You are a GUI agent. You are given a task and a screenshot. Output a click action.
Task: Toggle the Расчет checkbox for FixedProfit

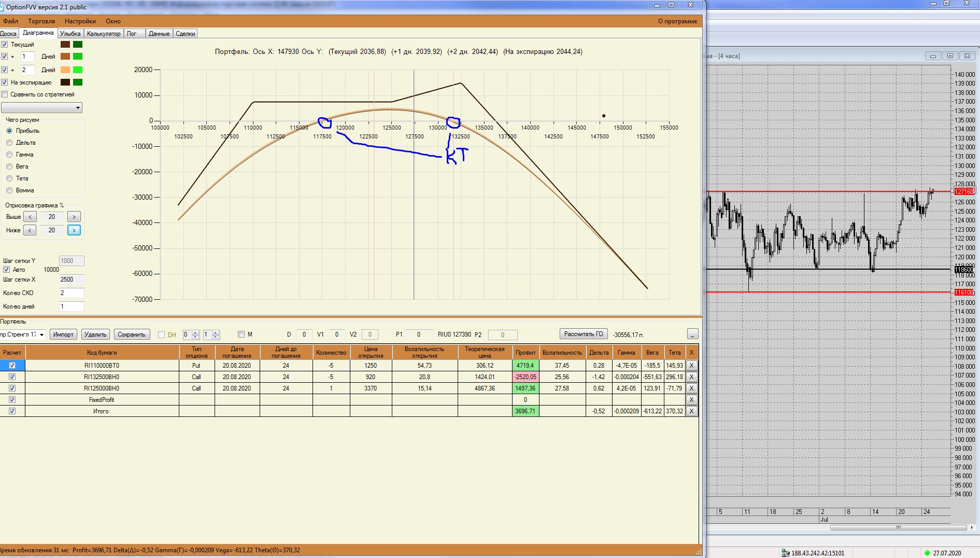tap(12, 400)
